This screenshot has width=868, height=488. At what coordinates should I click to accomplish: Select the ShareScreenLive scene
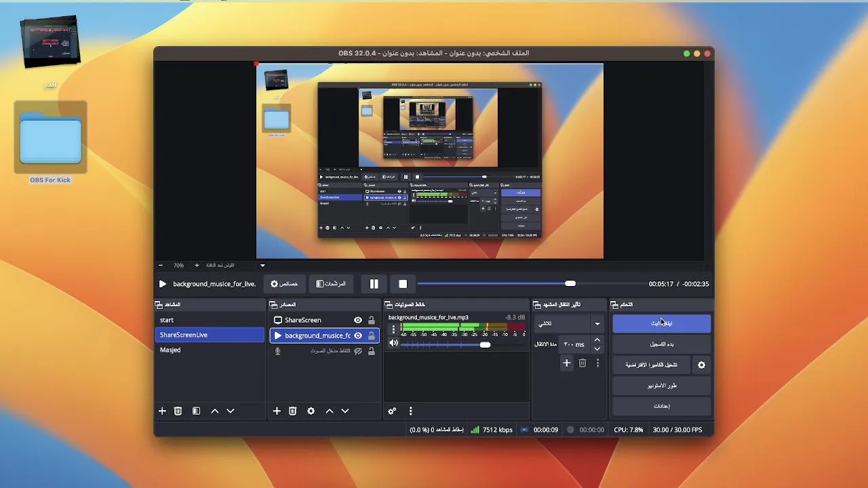pos(210,335)
